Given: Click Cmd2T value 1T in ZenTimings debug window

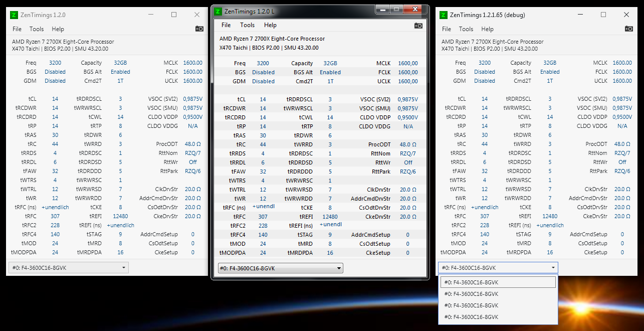Looking at the screenshot, I should [x=550, y=81].
